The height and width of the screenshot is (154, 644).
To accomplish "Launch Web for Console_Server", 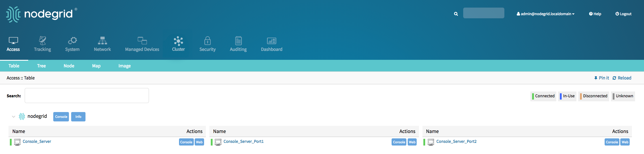I will point(199,142).
